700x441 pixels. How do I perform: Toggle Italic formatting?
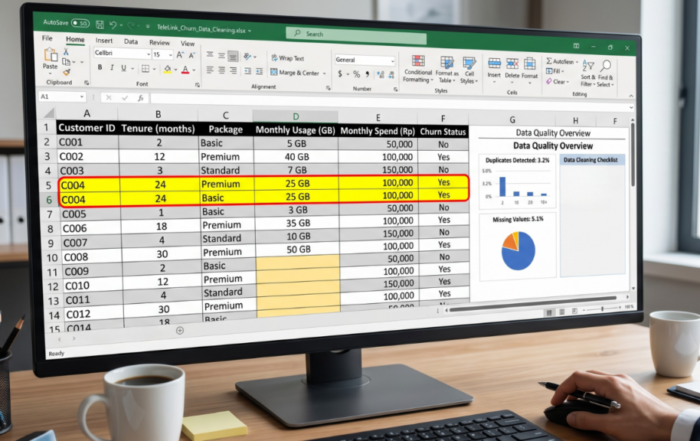(x=112, y=68)
